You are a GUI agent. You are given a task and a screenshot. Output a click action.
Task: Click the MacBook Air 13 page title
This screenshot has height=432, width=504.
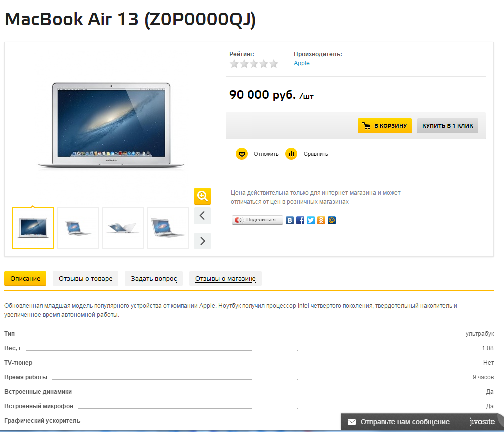tap(130, 19)
